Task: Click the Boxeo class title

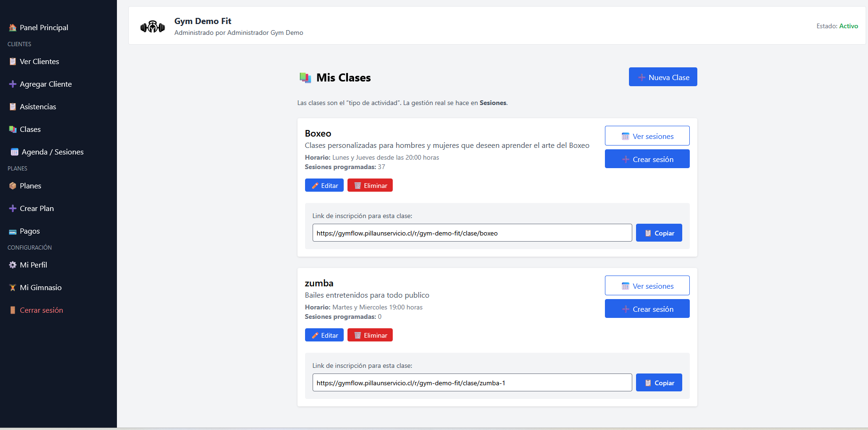Action: pyautogui.click(x=318, y=133)
